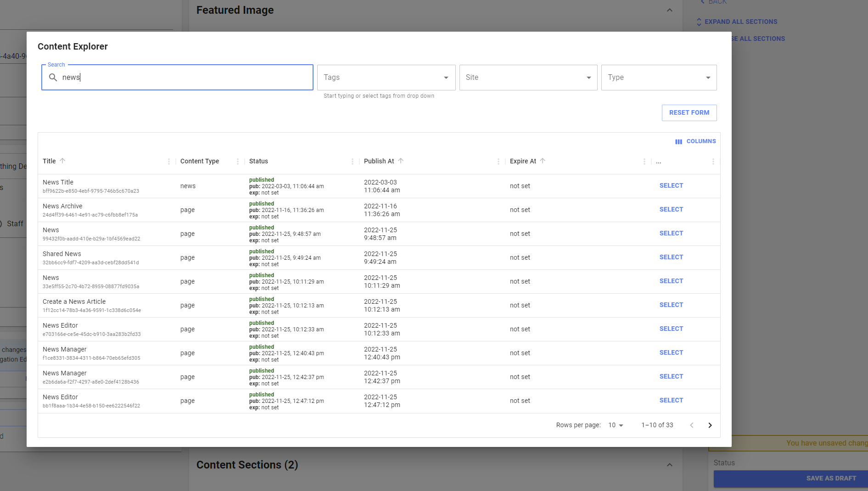The image size is (868, 491).
Task: Collapse the Content Sections panel
Action: tap(670, 465)
